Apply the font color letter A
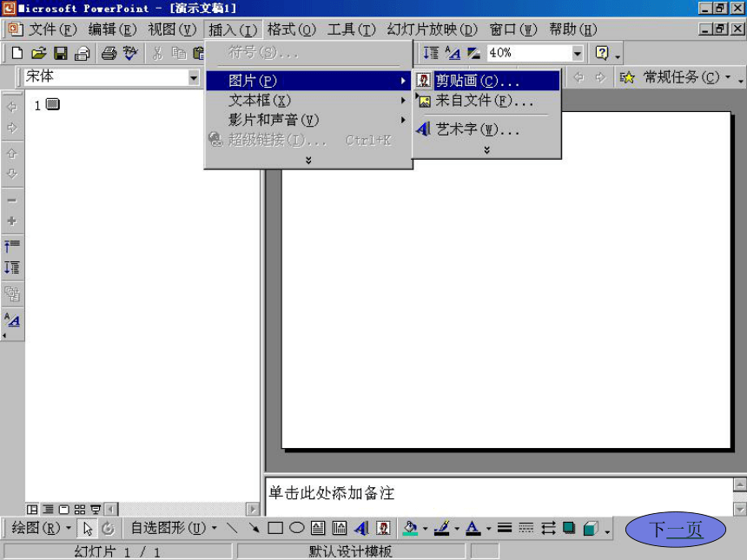The width and height of the screenshot is (747, 560). tap(473, 528)
